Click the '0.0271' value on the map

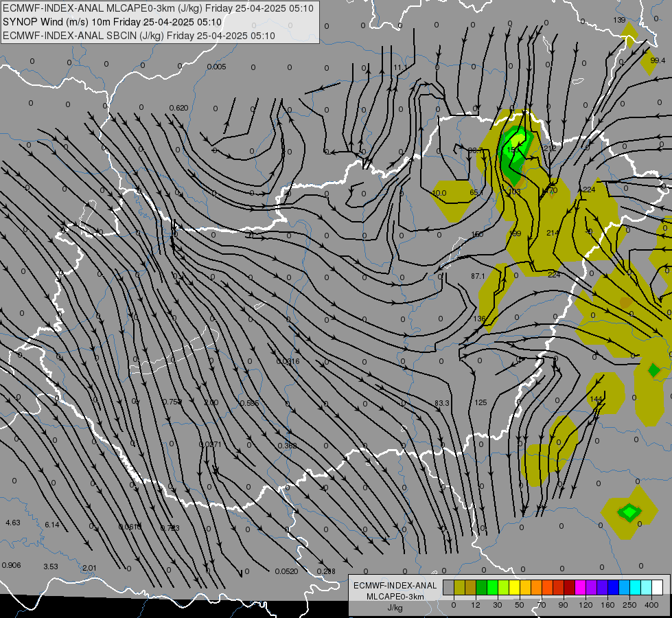point(210,444)
